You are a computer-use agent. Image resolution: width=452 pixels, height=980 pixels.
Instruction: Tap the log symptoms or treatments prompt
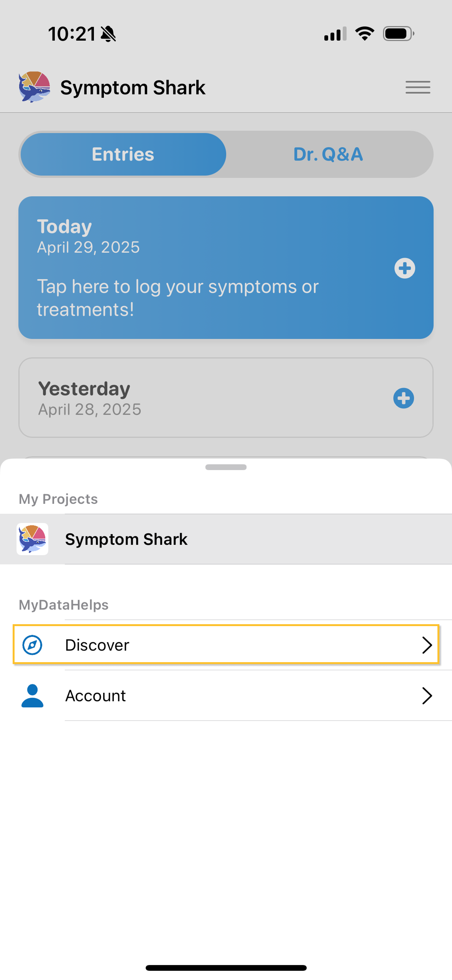178,298
